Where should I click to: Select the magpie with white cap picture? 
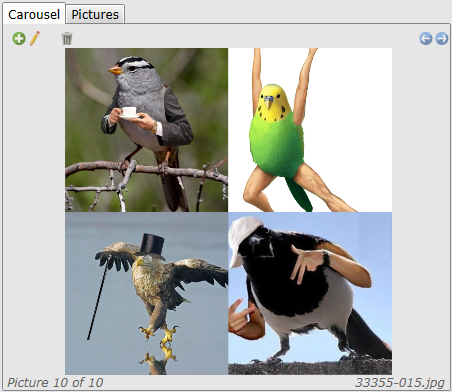pos(310,293)
